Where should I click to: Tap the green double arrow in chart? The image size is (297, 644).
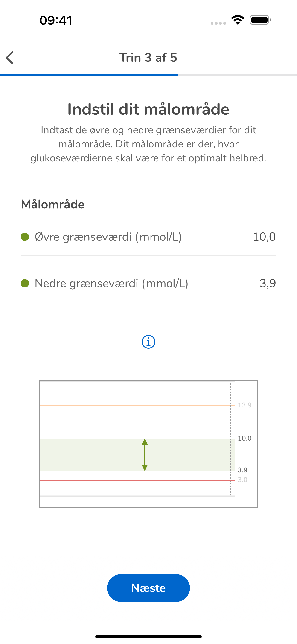tap(145, 455)
